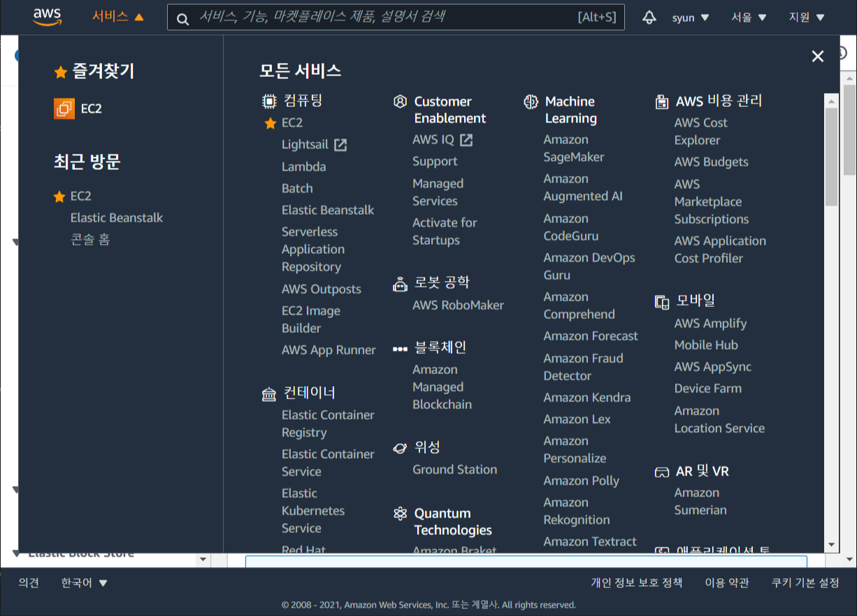The height and width of the screenshot is (616, 857).
Task: Click the AWS logo home icon
Action: 48,17
